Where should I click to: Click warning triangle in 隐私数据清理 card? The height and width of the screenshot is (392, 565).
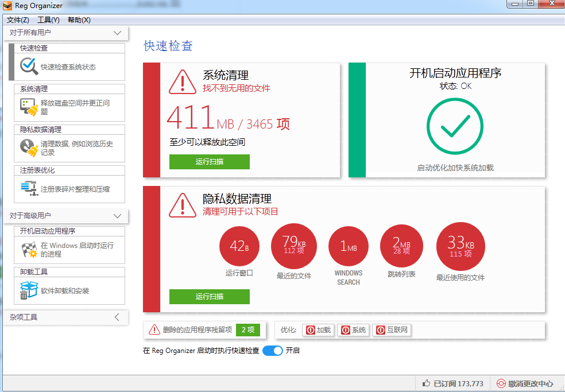pos(183,205)
